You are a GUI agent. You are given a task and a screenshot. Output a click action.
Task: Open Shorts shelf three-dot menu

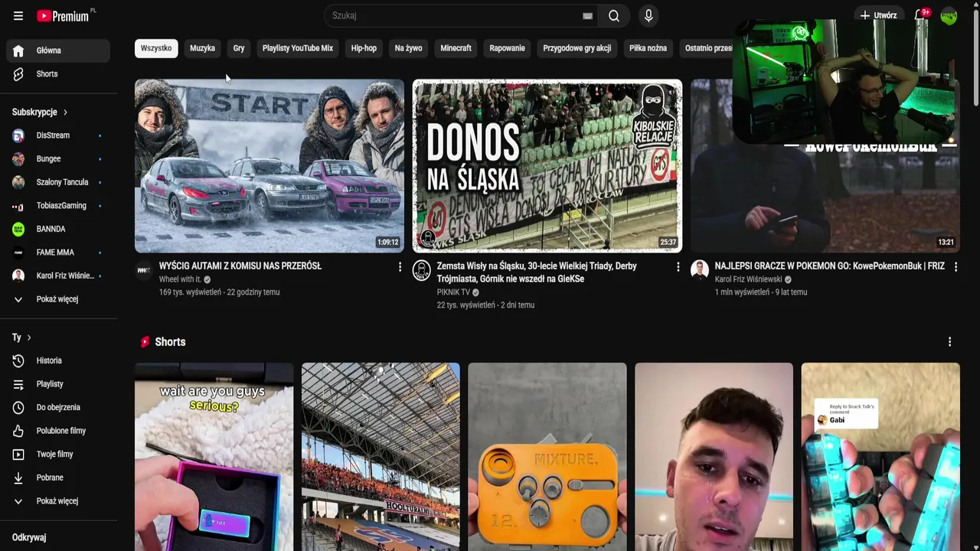click(x=949, y=342)
